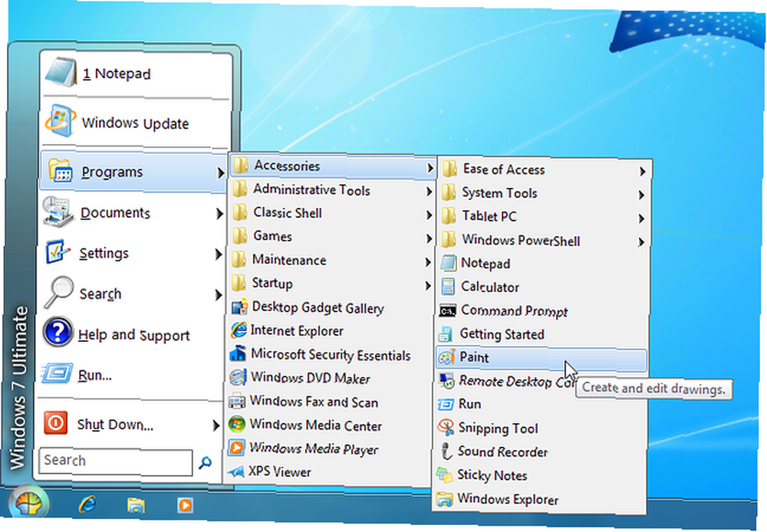Expand the Tablet PC submenu arrow
The width and height of the screenshot is (767, 532).
pyautogui.click(x=641, y=218)
